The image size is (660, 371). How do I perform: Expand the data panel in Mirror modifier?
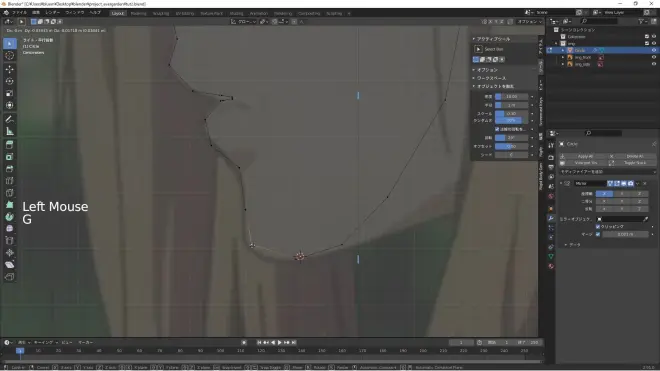[566, 245]
